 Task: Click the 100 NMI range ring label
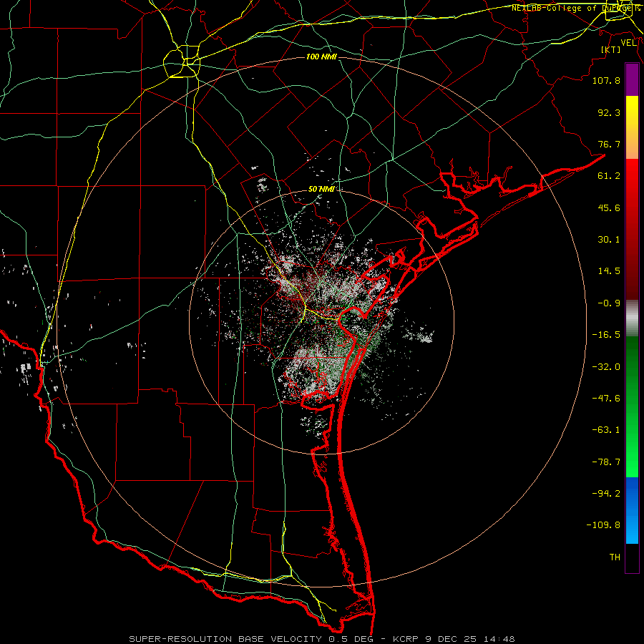click(321, 57)
